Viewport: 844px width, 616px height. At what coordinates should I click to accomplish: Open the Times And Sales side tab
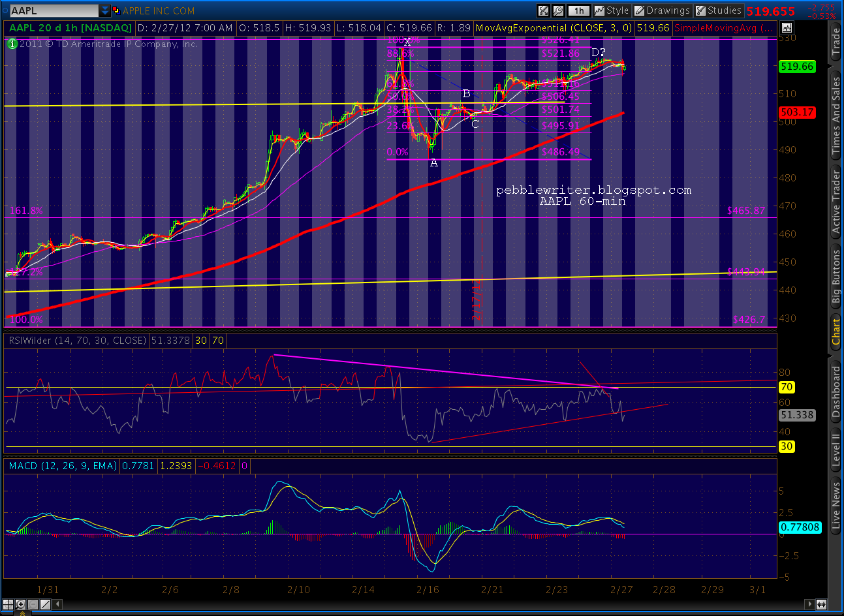click(x=836, y=114)
